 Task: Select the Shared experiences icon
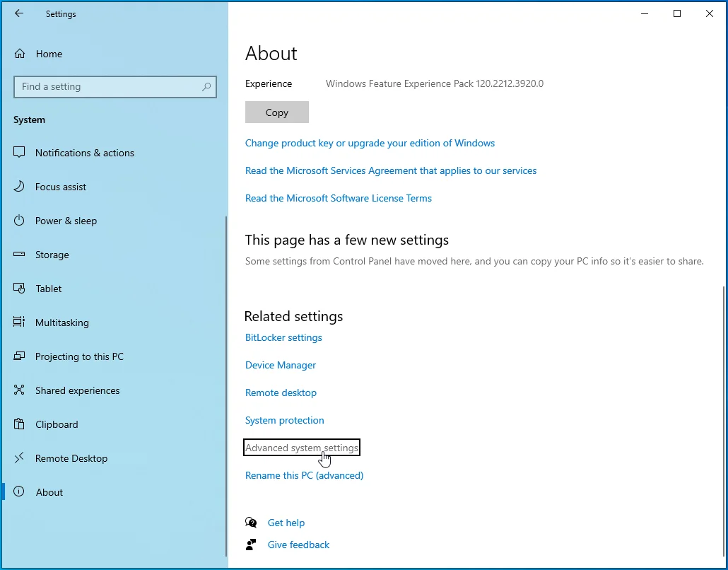(19, 390)
